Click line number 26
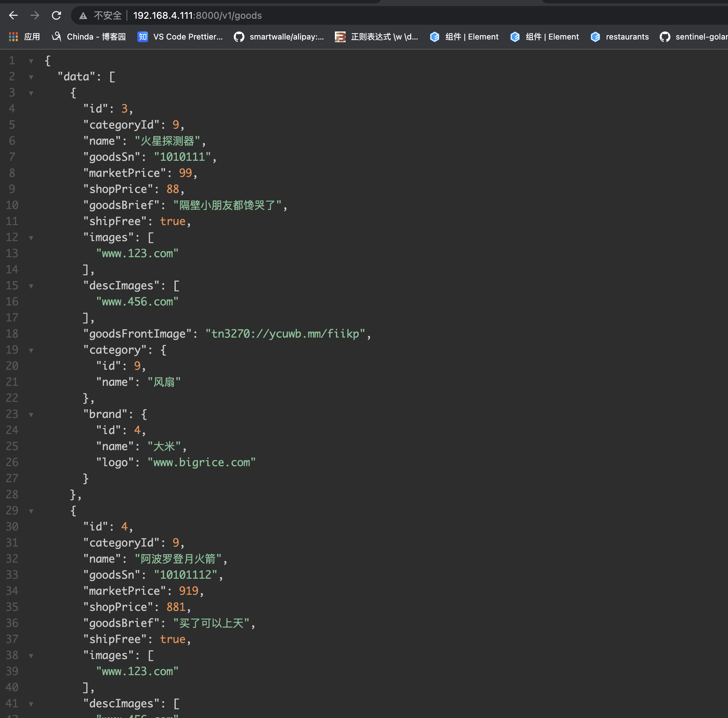The image size is (728, 718). tap(12, 462)
